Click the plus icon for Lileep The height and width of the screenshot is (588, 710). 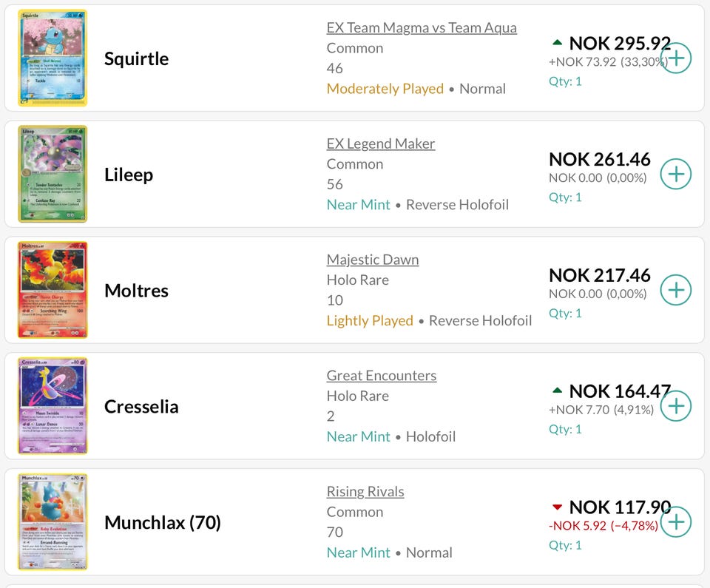tap(675, 174)
